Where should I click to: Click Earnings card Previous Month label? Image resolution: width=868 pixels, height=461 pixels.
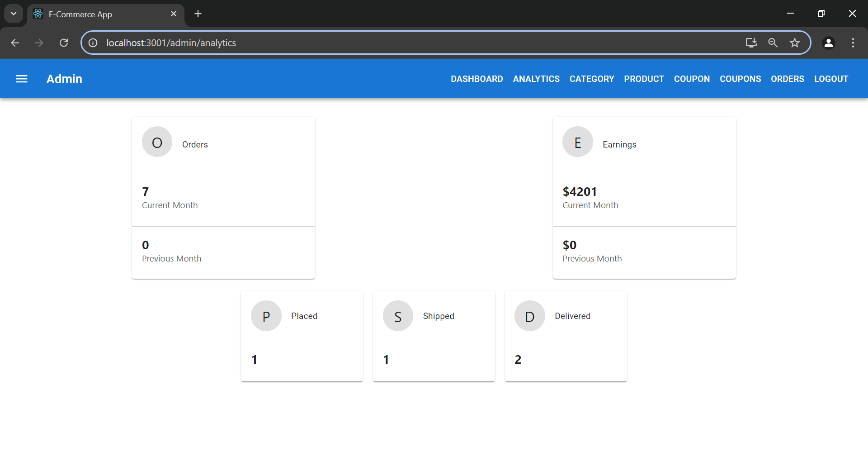(592, 258)
